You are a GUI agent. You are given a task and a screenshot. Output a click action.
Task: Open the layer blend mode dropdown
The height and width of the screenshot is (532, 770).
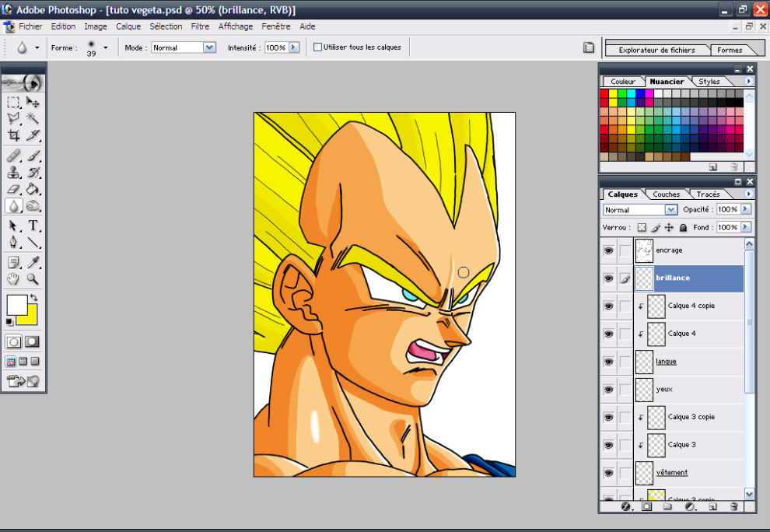[x=671, y=210]
